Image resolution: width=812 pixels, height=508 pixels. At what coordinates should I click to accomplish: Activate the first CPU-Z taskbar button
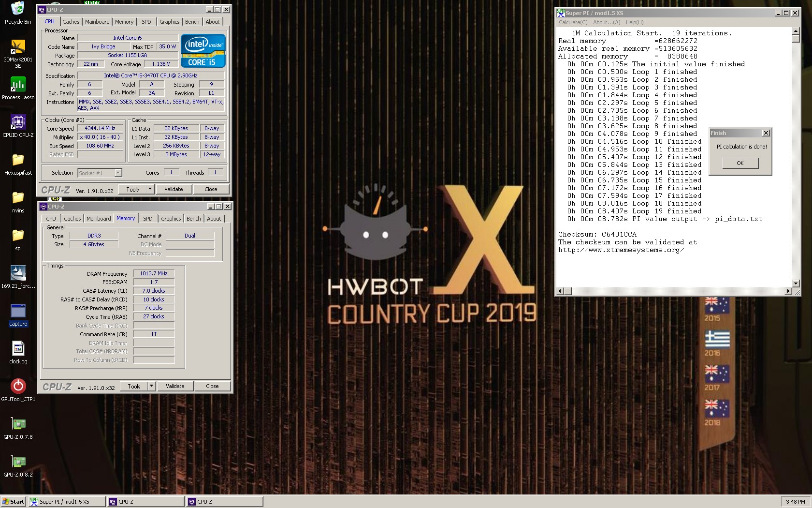[x=145, y=502]
